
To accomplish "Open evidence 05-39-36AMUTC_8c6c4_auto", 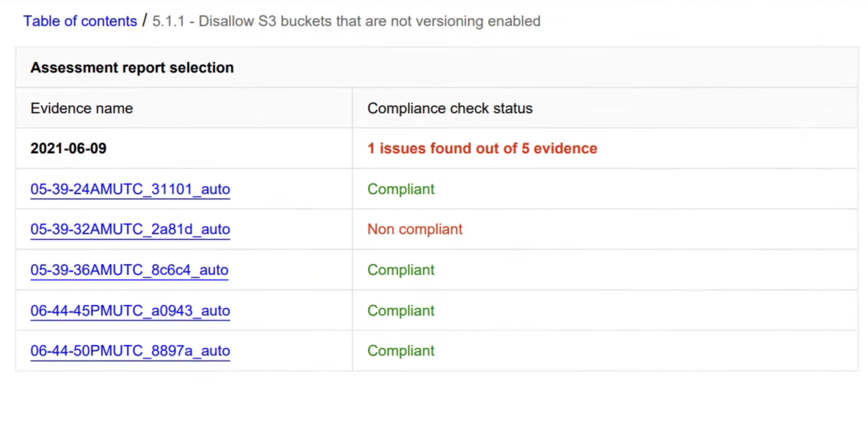I will (129, 270).
